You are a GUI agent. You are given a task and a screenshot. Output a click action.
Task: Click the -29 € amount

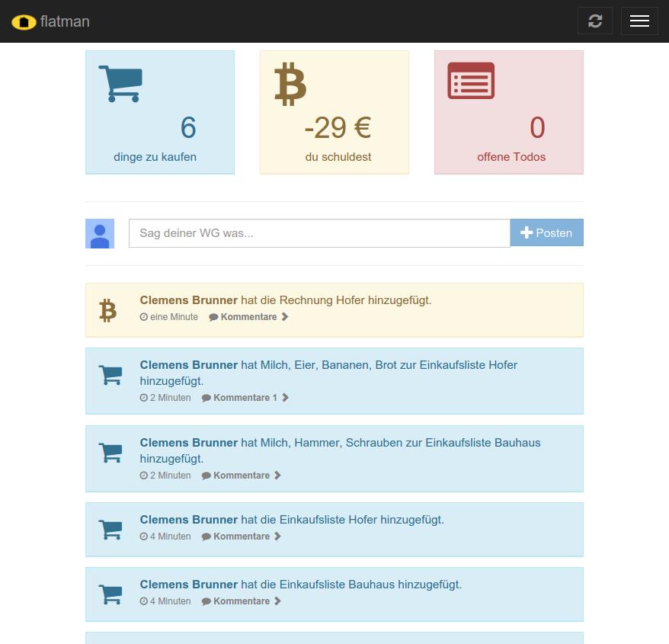tap(338, 127)
